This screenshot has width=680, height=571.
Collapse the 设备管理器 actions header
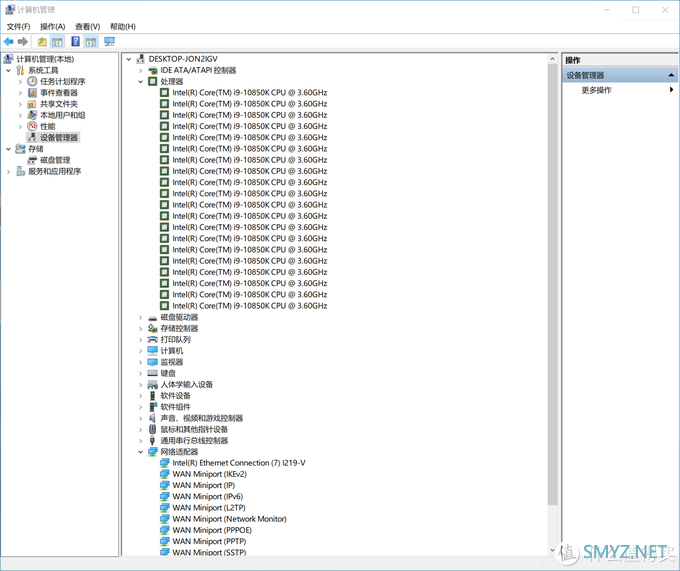pyautogui.click(x=671, y=75)
